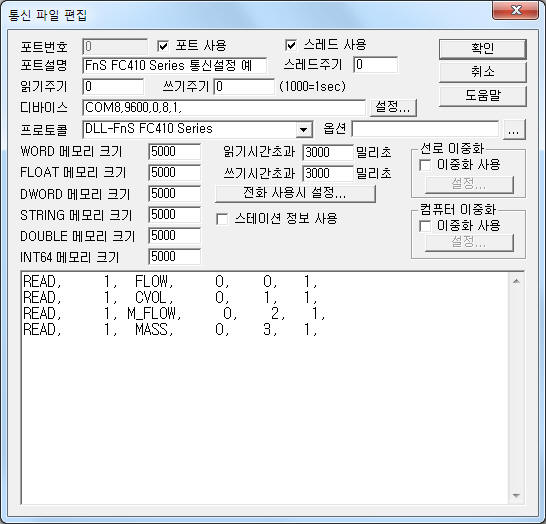Click the 읽기시간초과 input field

328,152
